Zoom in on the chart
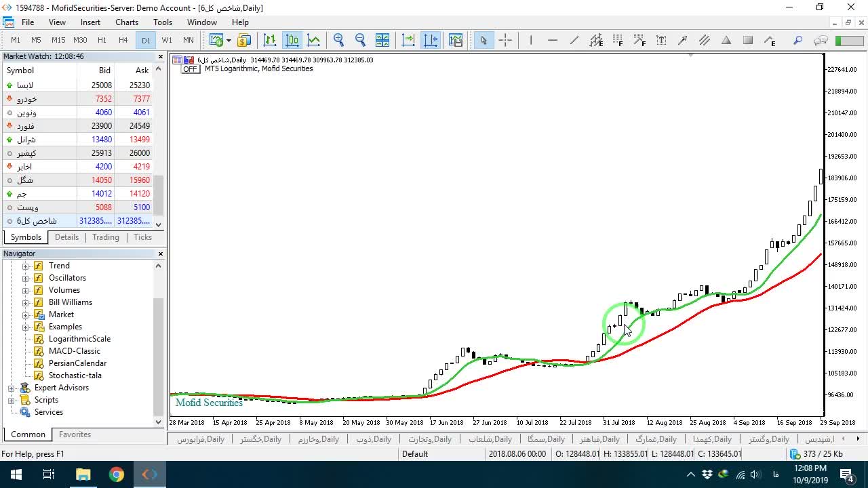The image size is (868, 488). point(338,40)
